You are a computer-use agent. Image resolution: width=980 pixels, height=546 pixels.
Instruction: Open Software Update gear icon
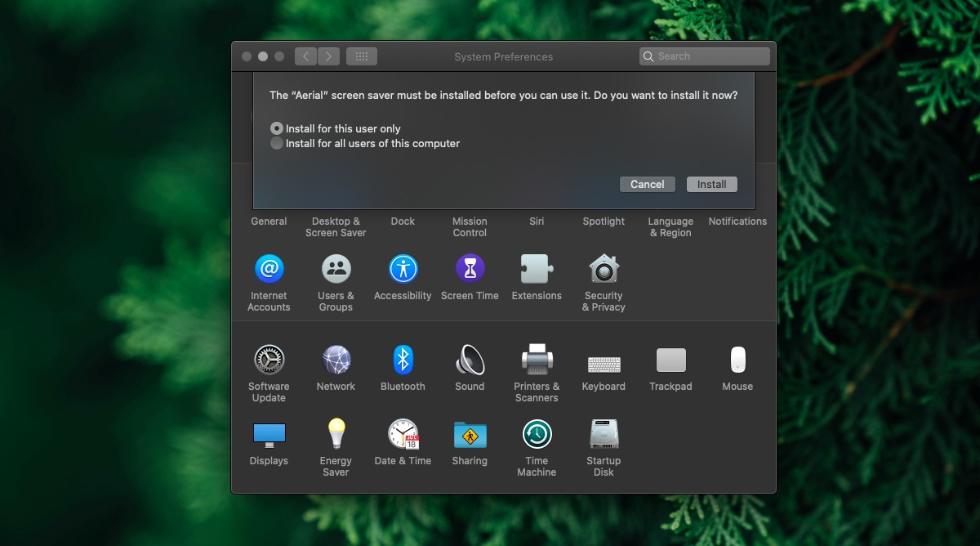269,360
